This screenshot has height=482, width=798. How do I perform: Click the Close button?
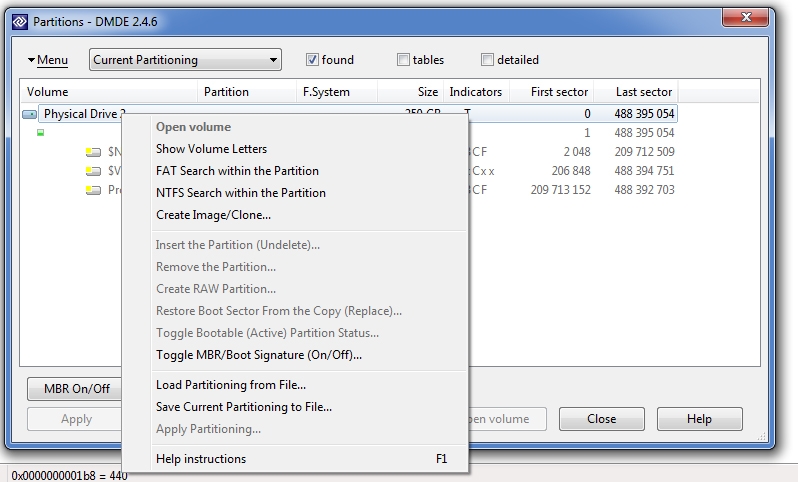[x=602, y=419]
